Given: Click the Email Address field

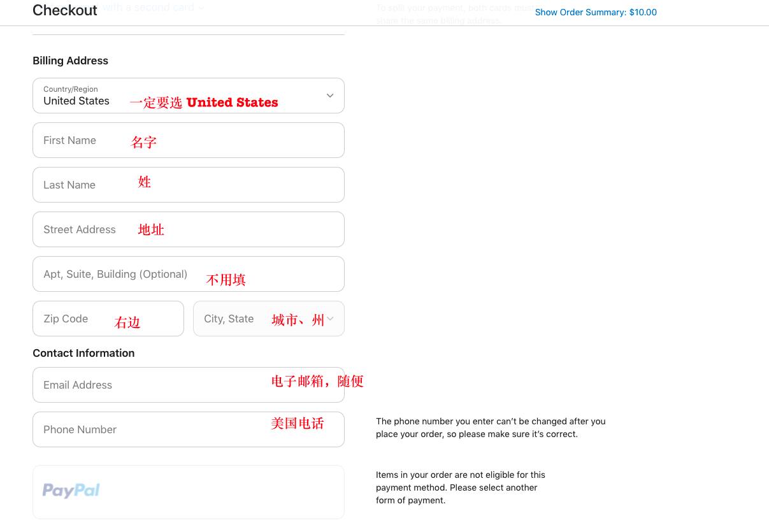Looking at the screenshot, I should 188,385.
